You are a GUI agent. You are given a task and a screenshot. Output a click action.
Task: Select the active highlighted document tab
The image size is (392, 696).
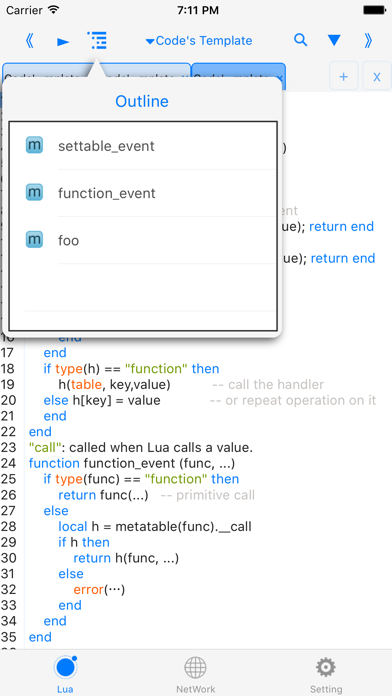click(x=238, y=75)
